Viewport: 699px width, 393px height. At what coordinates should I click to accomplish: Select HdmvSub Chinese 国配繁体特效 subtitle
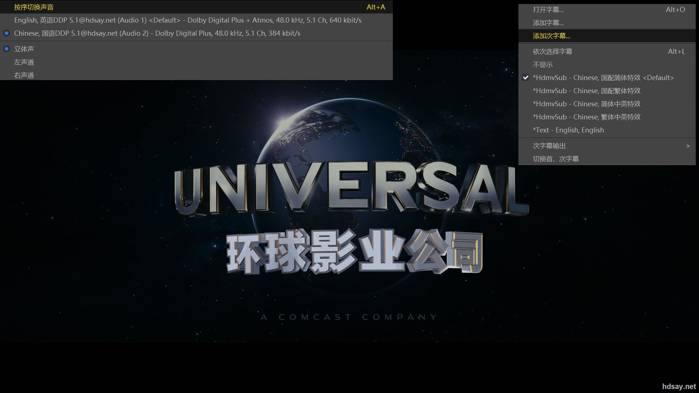click(x=607, y=91)
